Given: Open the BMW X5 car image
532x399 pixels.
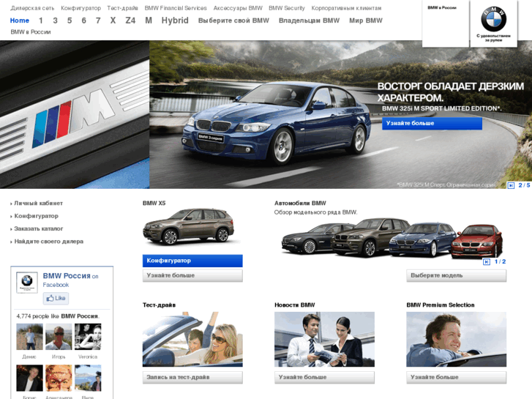Looking at the screenshot, I should [189, 227].
